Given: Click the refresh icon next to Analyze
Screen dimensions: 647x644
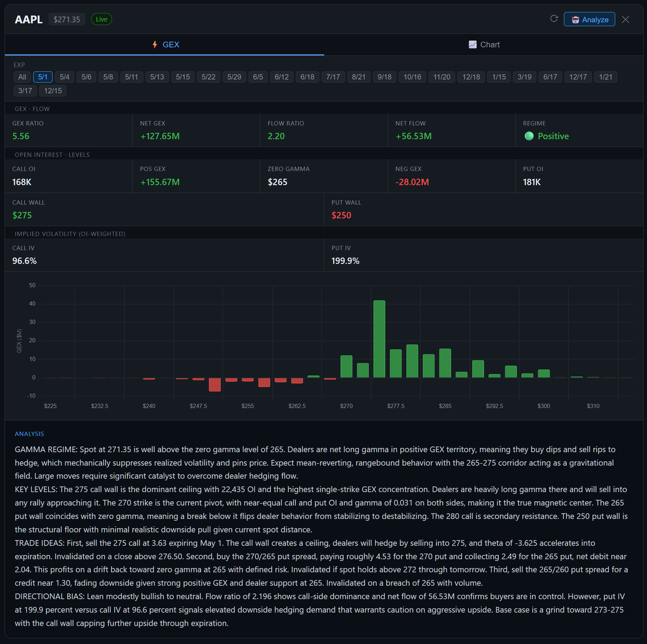Looking at the screenshot, I should [x=554, y=19].
